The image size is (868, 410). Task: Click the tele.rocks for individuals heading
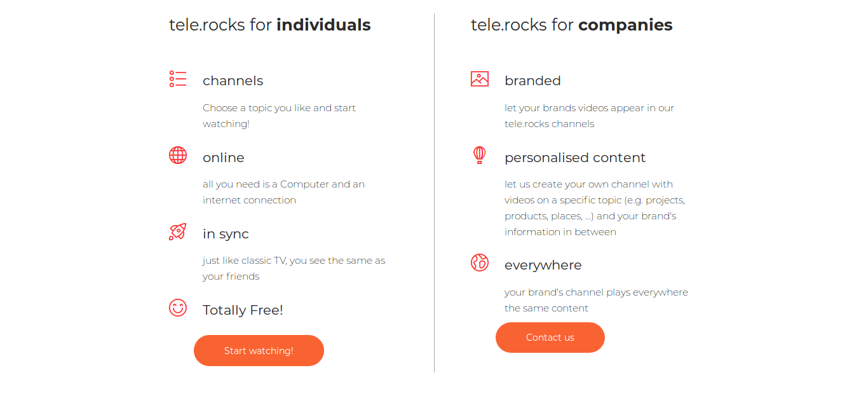(x=269, y=24)
